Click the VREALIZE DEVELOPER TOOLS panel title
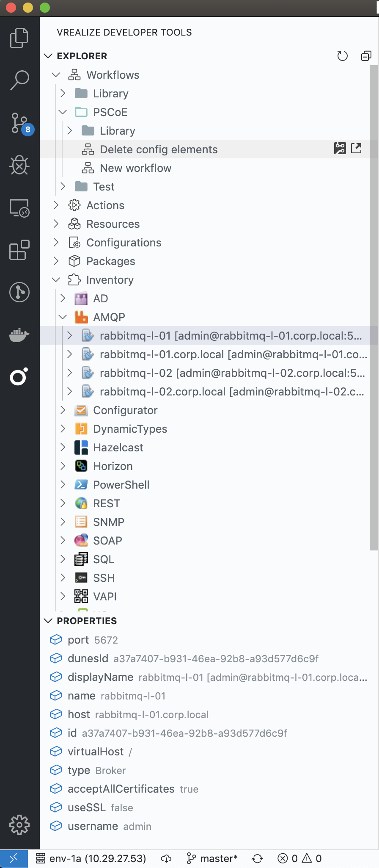 tap(124, 32)
